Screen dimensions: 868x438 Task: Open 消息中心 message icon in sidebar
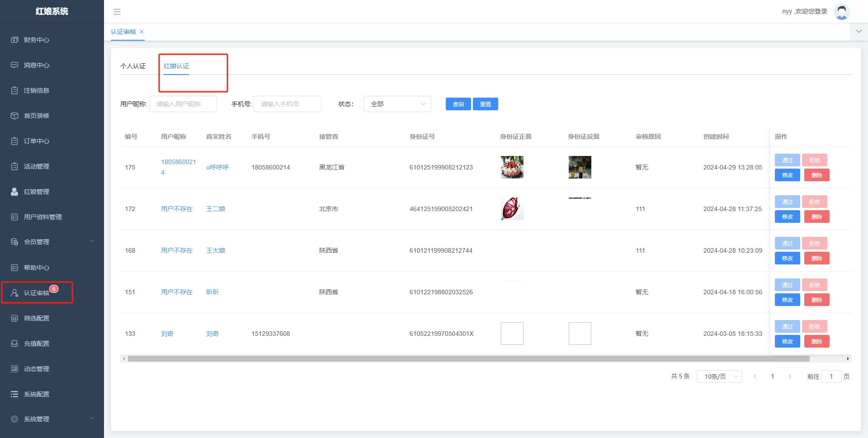tap(14, 65)
